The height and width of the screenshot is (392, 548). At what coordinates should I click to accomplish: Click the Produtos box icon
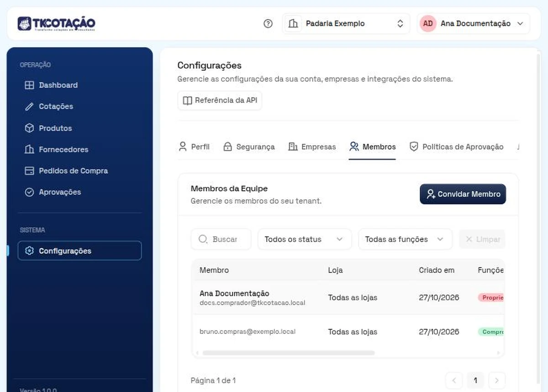coord(29,128)
